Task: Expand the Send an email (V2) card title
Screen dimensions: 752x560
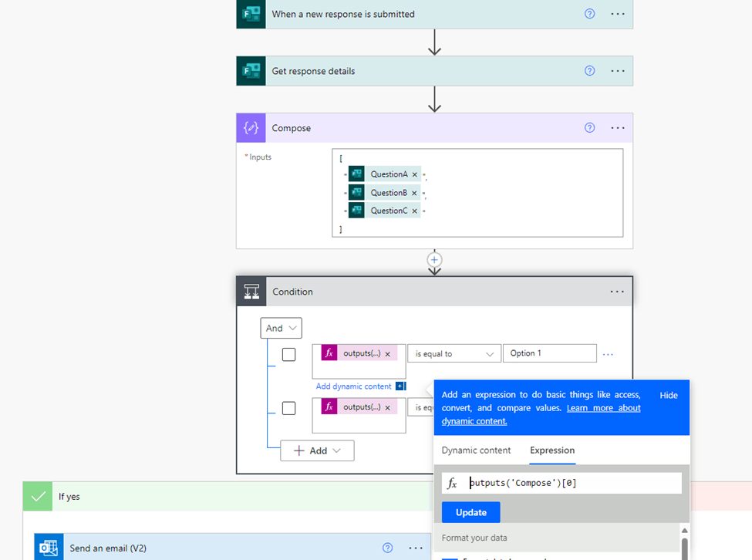Action: pyautogui.click(x=108, y=548)
